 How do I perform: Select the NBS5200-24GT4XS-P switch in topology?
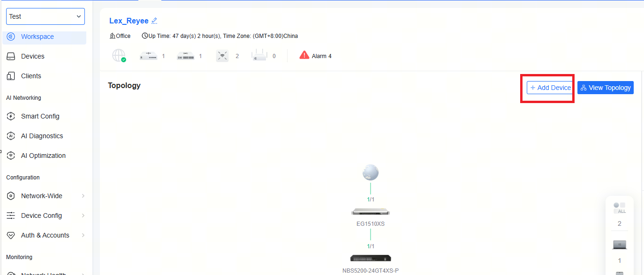point(370,258)
